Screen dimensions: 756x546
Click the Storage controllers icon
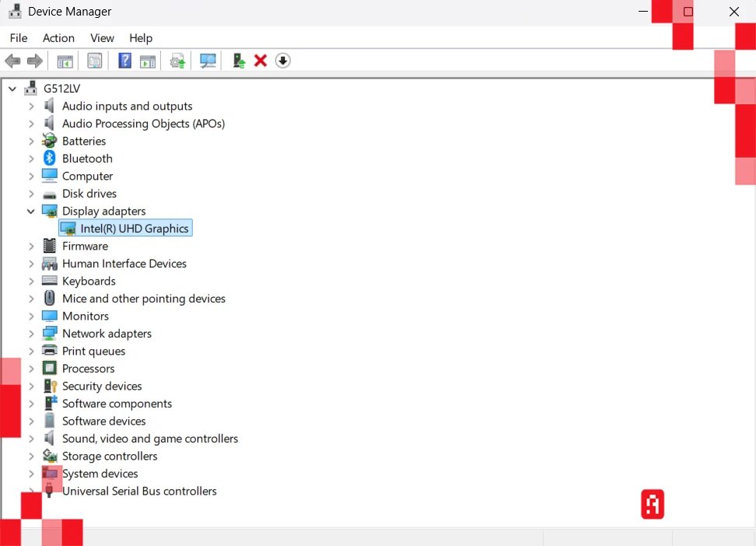49,456
